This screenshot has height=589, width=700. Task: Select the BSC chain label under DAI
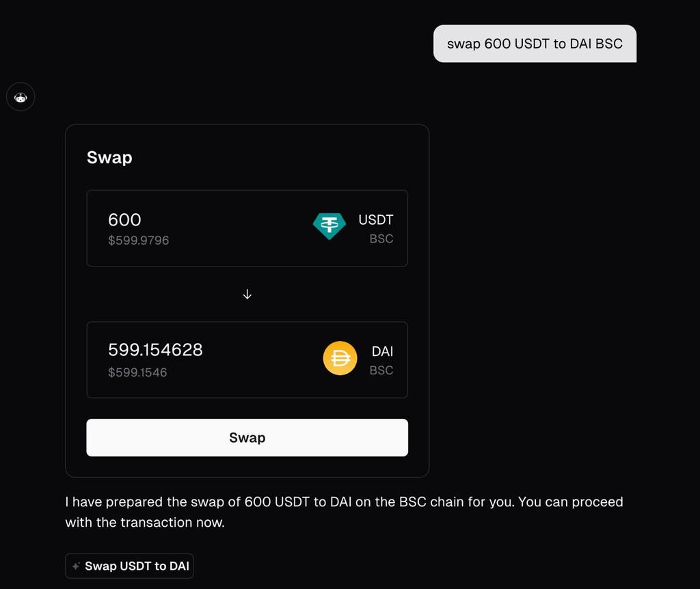point(381,370)
